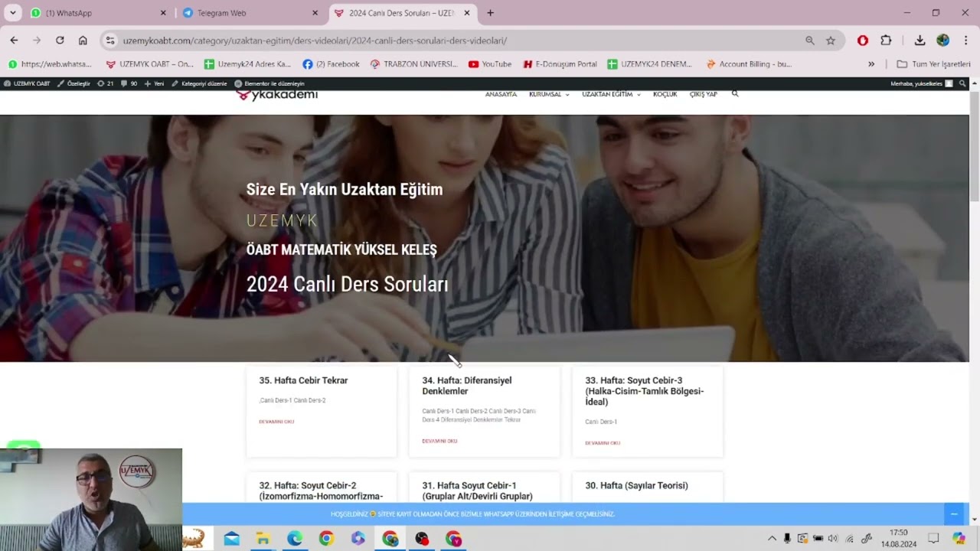
Task: Open the Opera-style red extension icon
Action: tap(863, 41)
